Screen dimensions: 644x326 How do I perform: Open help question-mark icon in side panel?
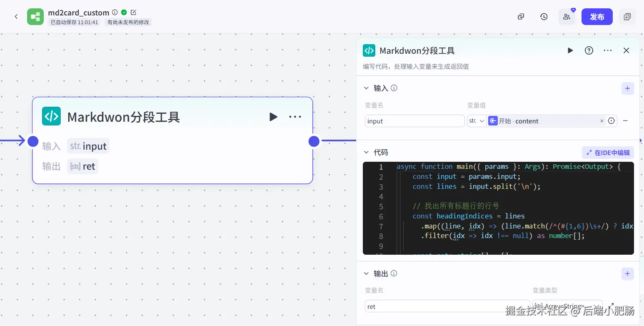[x=589, y=50]
